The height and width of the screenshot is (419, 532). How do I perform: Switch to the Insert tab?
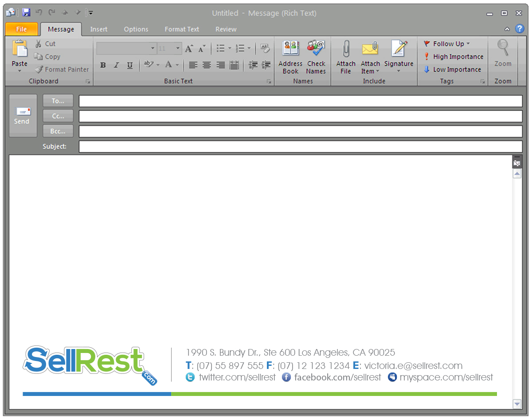(x=99, y=29)
